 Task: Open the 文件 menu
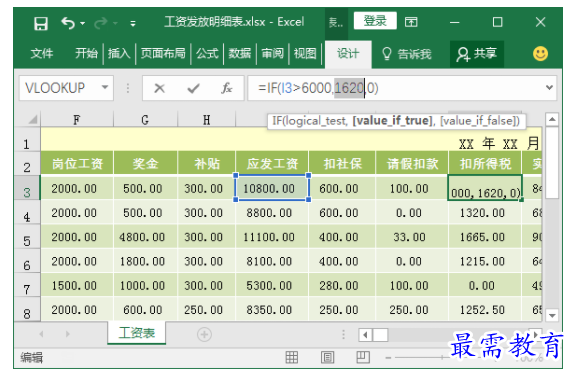(x=42, y=54)
